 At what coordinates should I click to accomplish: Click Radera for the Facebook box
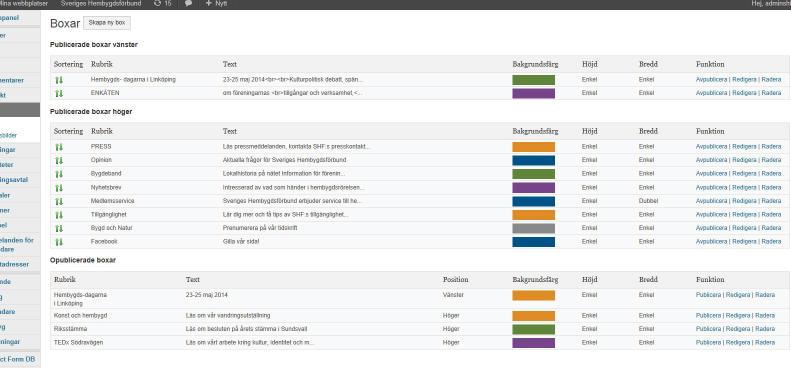click(x=771, y=241)
